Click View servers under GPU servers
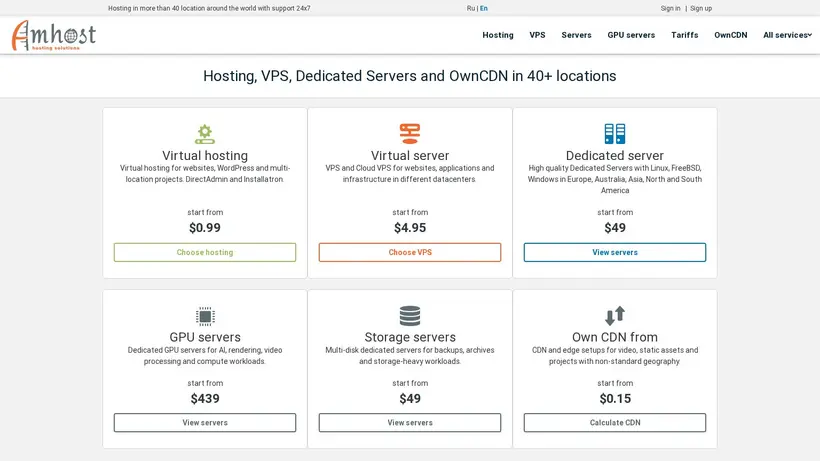This screenshot has width=820, height=461. point(205,423)
